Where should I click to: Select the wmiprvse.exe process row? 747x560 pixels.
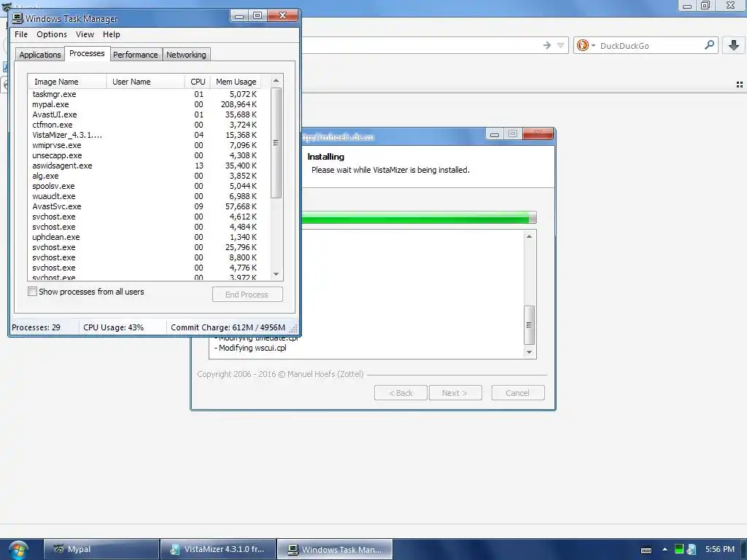(149, 145)
